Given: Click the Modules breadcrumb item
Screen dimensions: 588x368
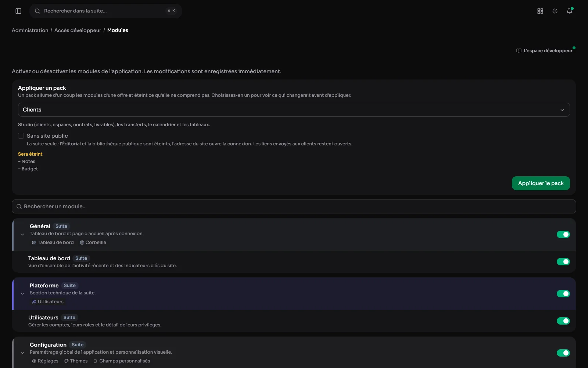Looking at the screenshot, I should pyautogui.click(x=118, y=30).
